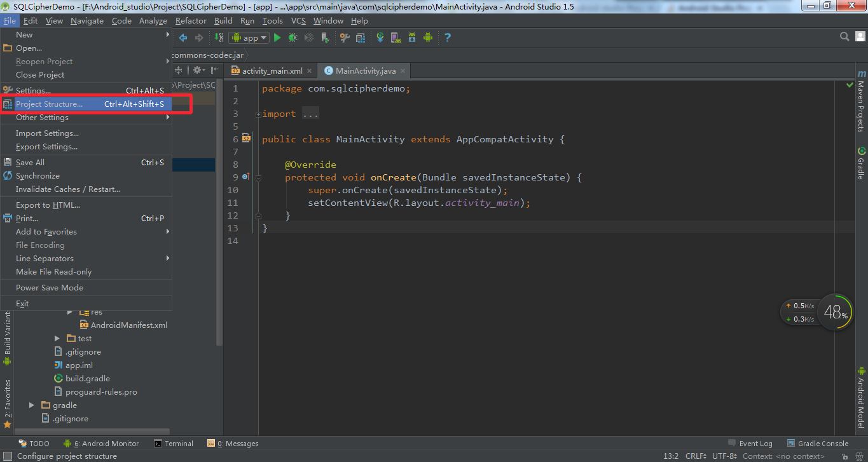Screen dimensions: 868x462
Task: Expand the gradle folder in project tree
Action: 32,405
